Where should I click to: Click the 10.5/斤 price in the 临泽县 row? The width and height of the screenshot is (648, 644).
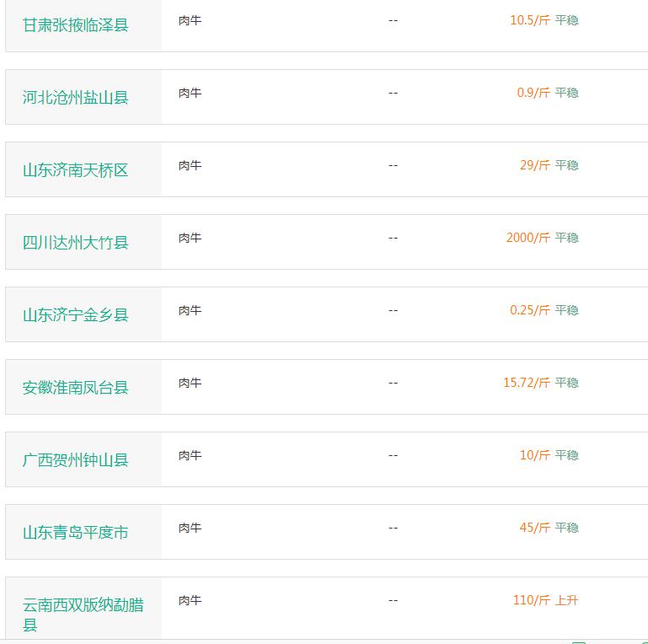(x=530, y=20)
